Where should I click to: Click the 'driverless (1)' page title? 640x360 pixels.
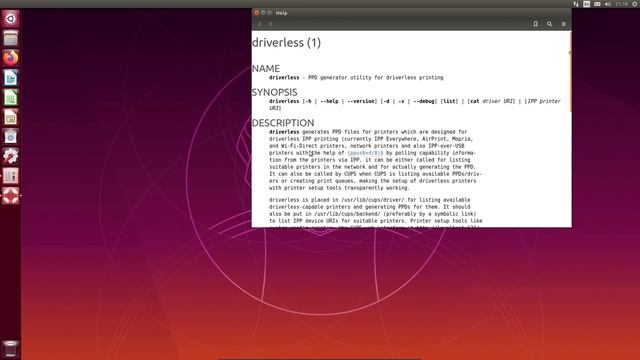point(287,42)
